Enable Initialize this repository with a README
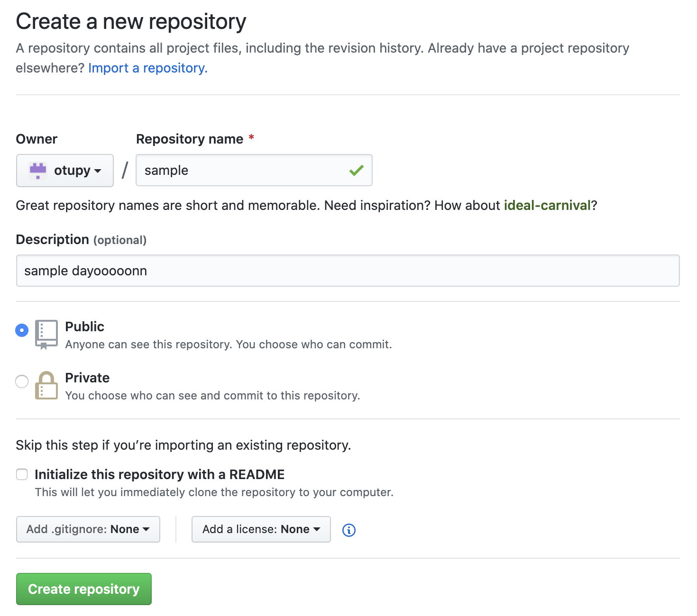 (x=22, y=474)
